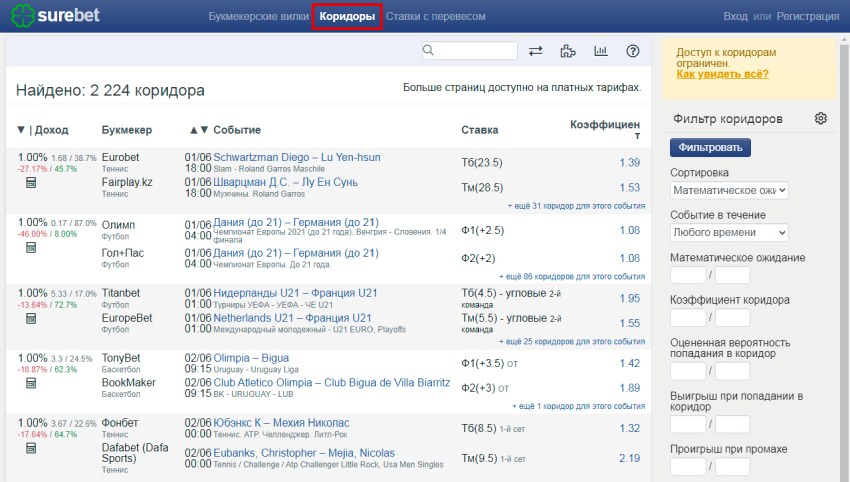Click coefficient 1.53 for Fairplay.kz
Screen dimensions: 850x482
coord(629,188)
